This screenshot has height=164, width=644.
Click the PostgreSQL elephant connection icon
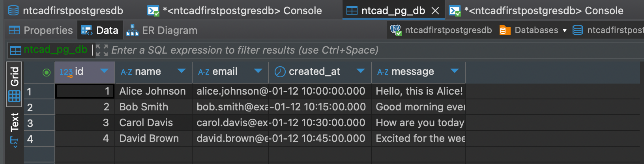[x=396, y=30]
